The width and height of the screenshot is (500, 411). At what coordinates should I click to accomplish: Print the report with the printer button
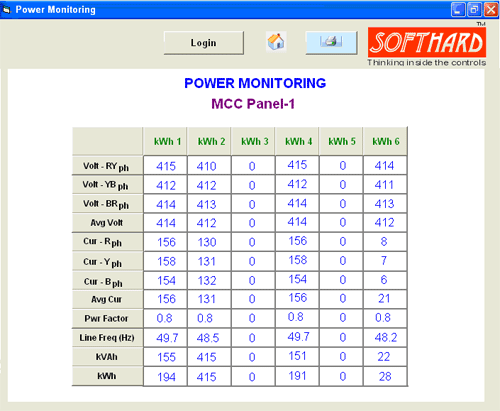pyautogui.click(x=331, y=43)
